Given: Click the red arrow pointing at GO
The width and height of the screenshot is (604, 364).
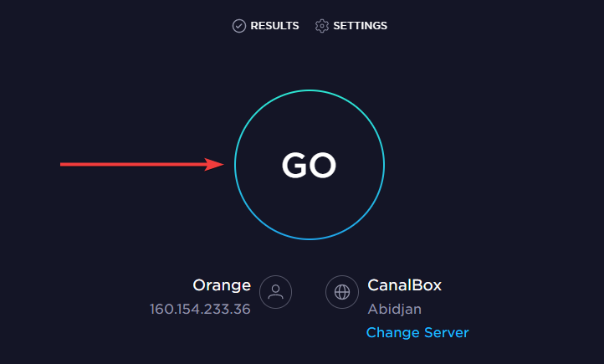Looking at the screenshot, I should tap(141, 165).
